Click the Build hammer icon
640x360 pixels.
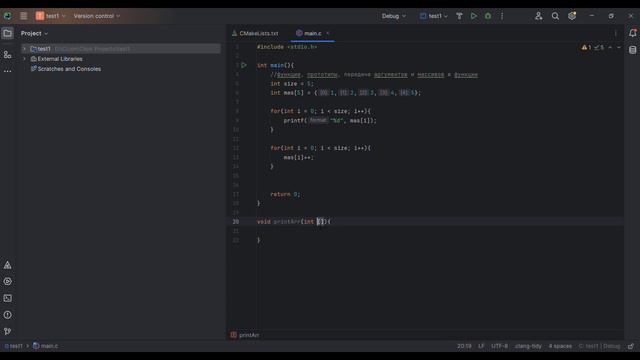459,16
